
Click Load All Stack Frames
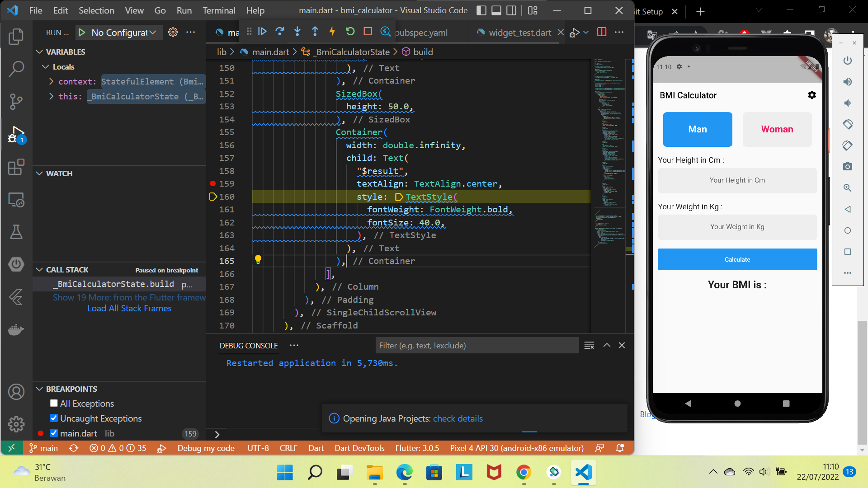[129, 308]
